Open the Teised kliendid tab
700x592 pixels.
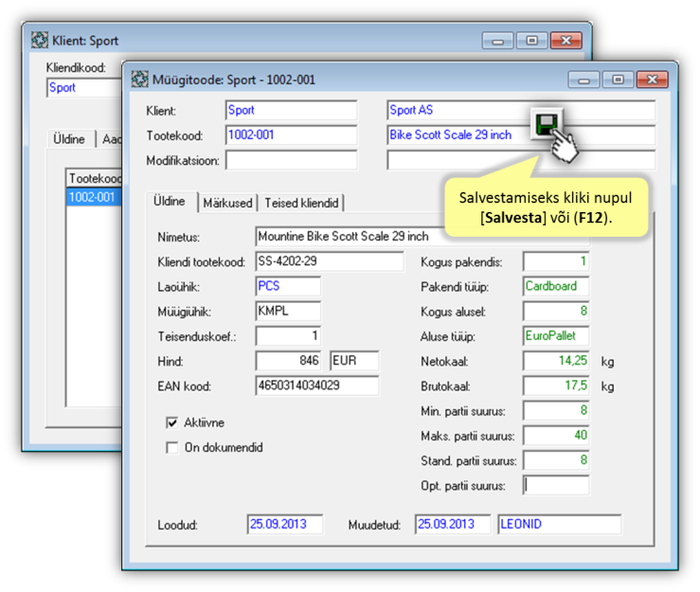(302, 203)
